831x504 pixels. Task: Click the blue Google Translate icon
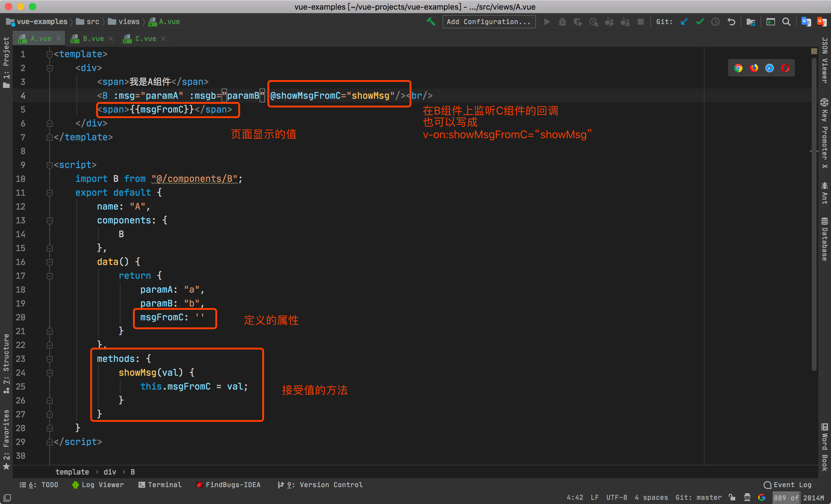click(x=806, y=22)
